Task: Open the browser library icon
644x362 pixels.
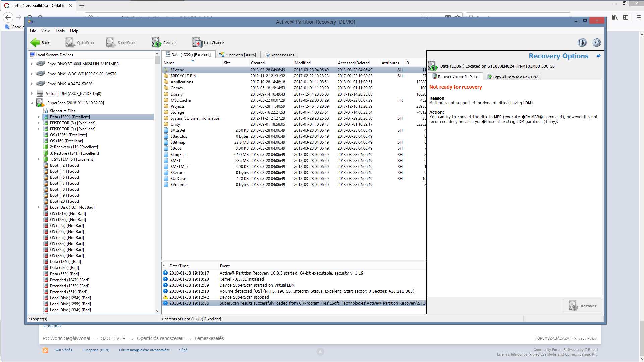Action: (x=615, y=17)
